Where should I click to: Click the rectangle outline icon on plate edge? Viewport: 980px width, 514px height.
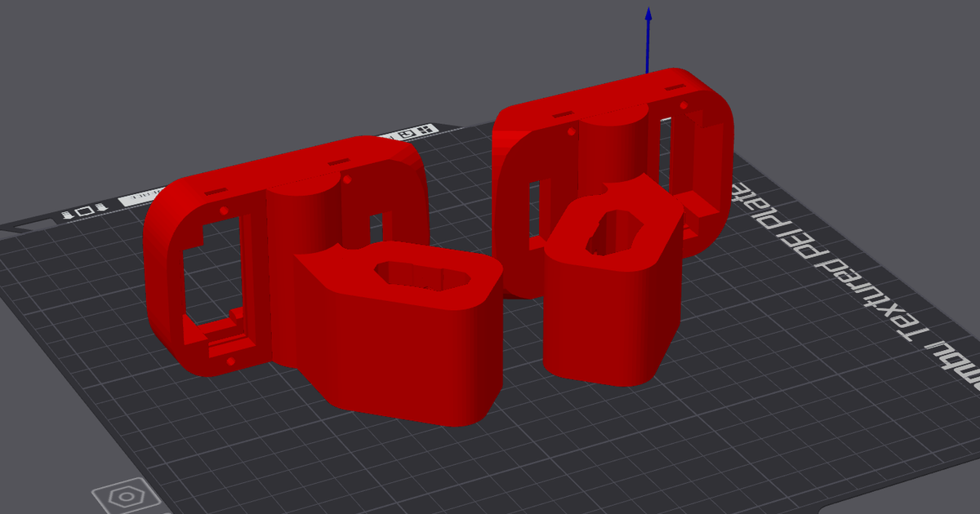82,212
